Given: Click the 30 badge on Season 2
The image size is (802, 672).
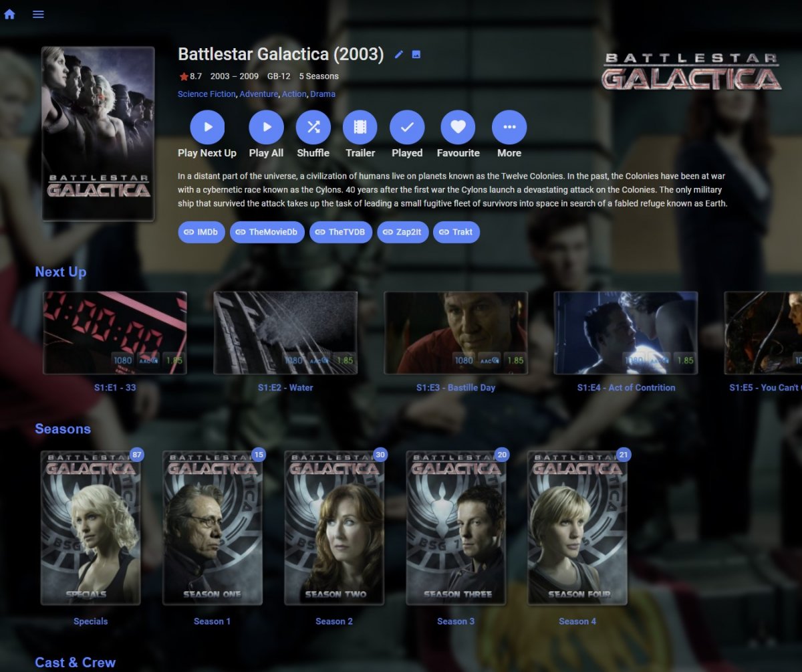Looking at the screenshot, I should pos(380,455).
